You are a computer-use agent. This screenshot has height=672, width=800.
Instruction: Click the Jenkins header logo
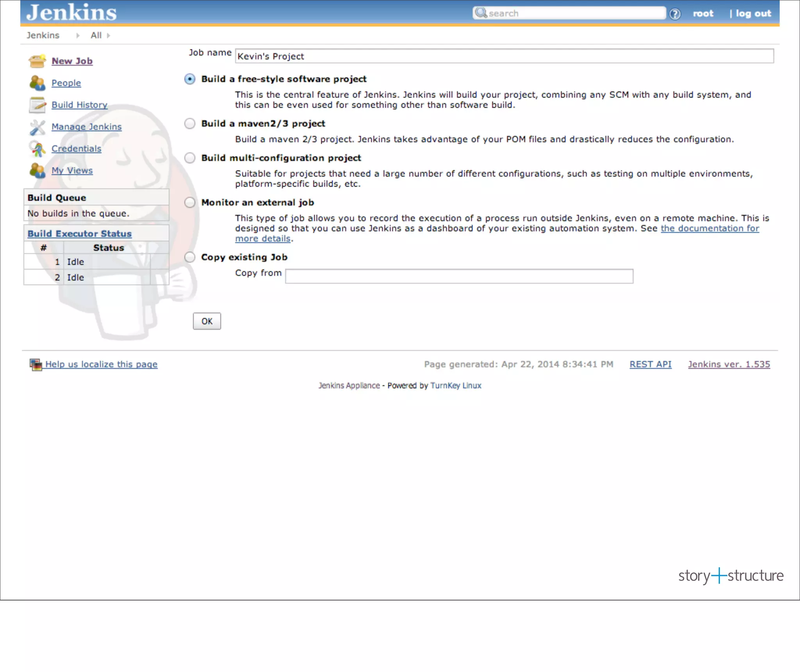[x=71, y=12]
